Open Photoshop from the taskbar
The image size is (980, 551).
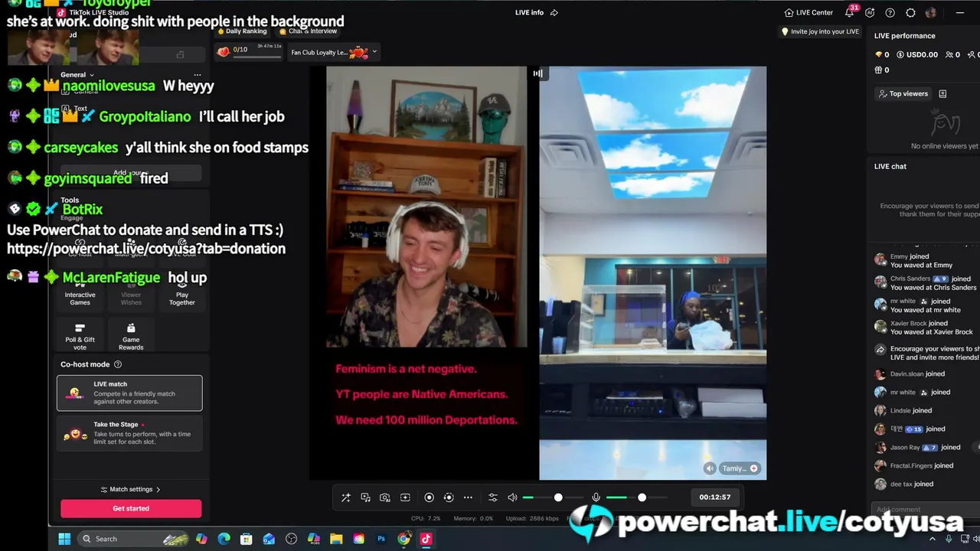click(381, 539)
